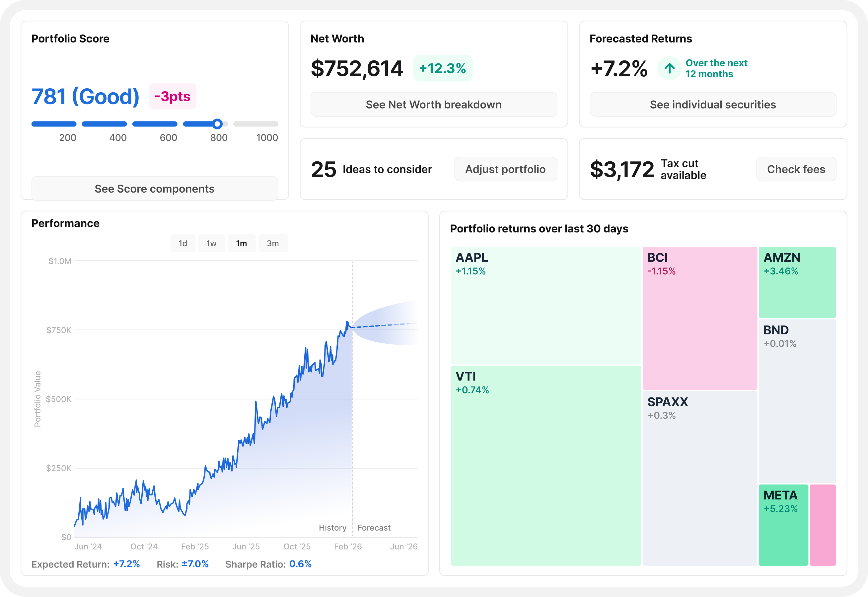The height and width of the screenshot is (597, 868).
Task: Click the -3pts score change badge
Action: coord(172,97)
